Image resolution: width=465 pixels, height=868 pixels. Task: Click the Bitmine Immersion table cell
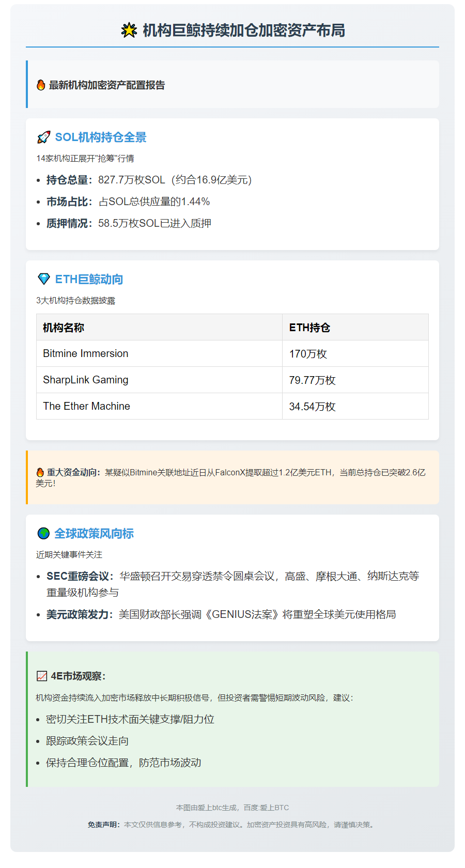(x=159, y=353)
